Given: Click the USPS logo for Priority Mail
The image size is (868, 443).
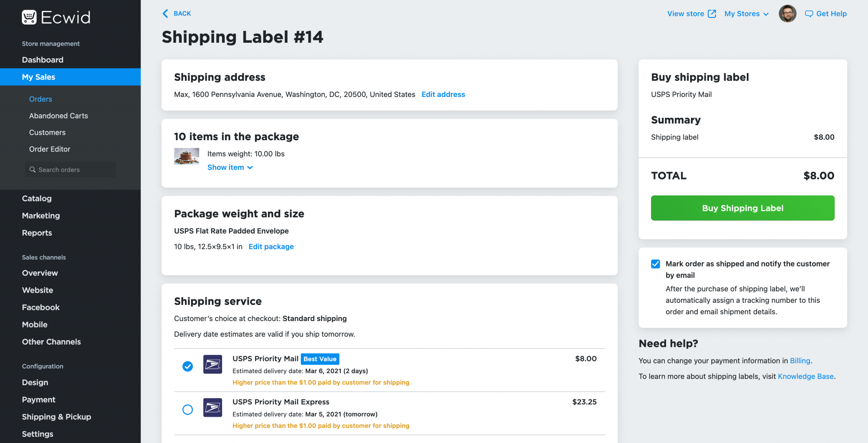Looking at the screenshot, I should click(x=212, y=364).
